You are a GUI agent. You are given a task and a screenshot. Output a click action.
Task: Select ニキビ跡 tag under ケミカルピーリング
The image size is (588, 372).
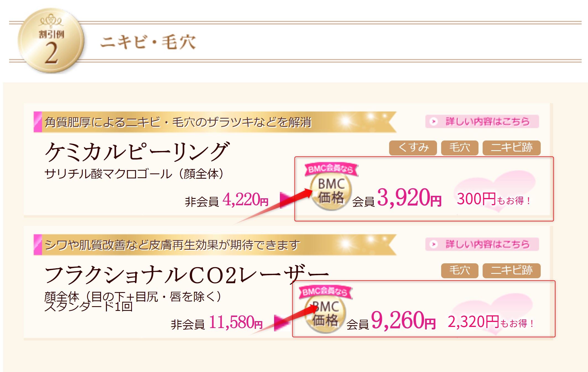coord(511,148)
